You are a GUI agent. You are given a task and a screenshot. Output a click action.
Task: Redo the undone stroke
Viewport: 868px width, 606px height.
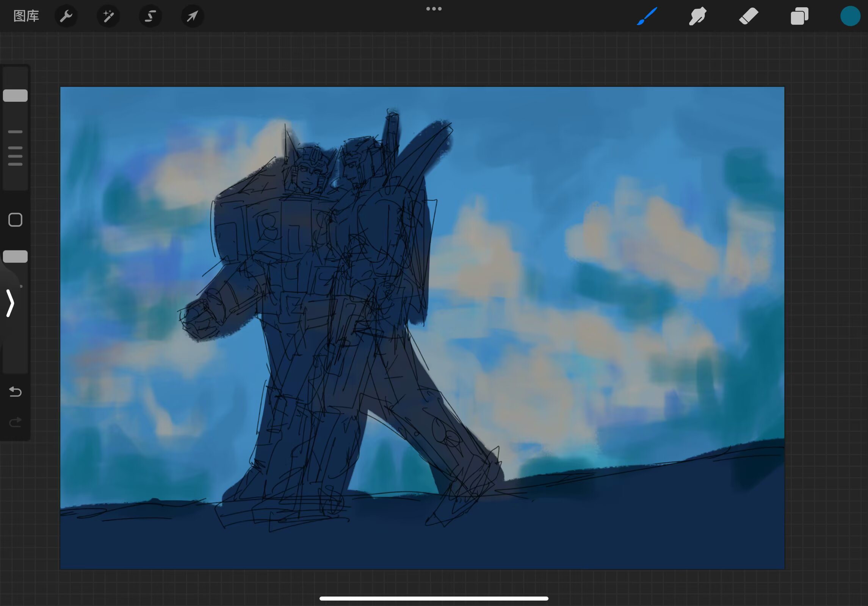(15, 422)
